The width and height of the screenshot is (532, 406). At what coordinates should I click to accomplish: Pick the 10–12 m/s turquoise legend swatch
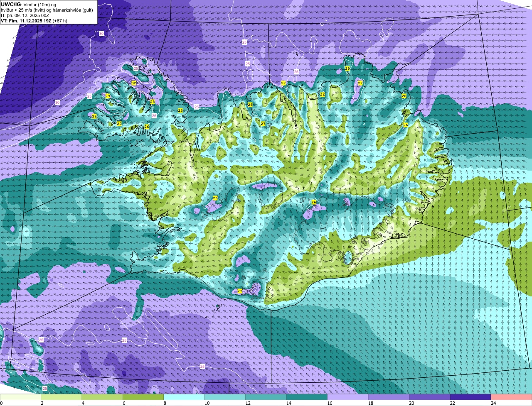pos(225,397)
